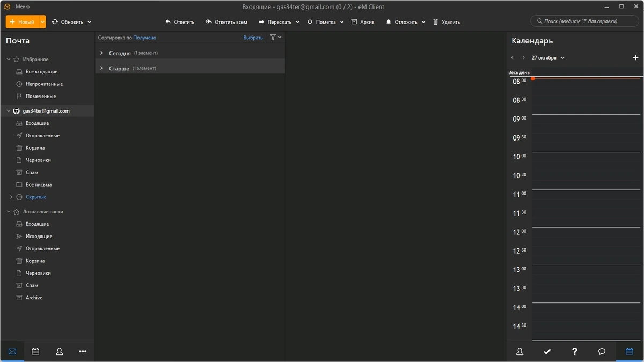Open the Исходящие folder

pos(39,237)
